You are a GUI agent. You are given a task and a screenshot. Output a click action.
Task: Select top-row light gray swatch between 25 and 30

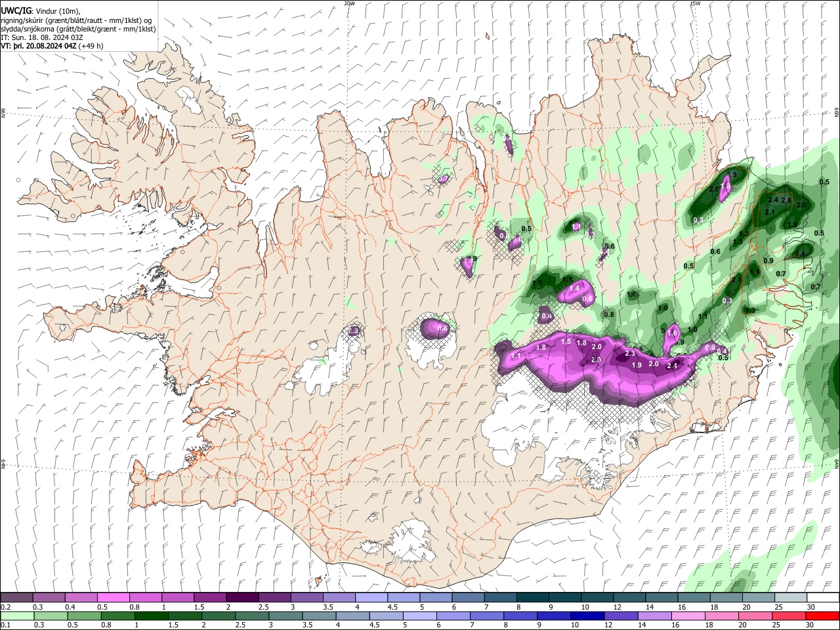click(791, 598)
